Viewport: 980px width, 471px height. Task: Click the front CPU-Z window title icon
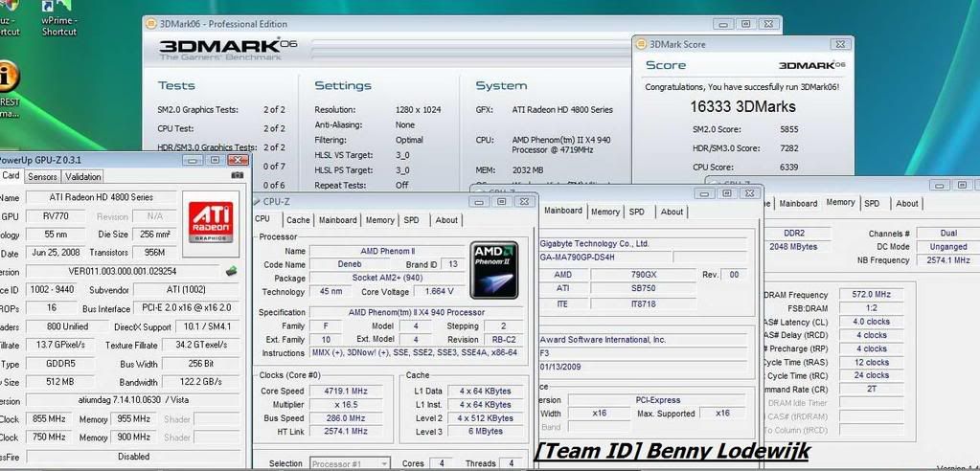pos(257,202)
